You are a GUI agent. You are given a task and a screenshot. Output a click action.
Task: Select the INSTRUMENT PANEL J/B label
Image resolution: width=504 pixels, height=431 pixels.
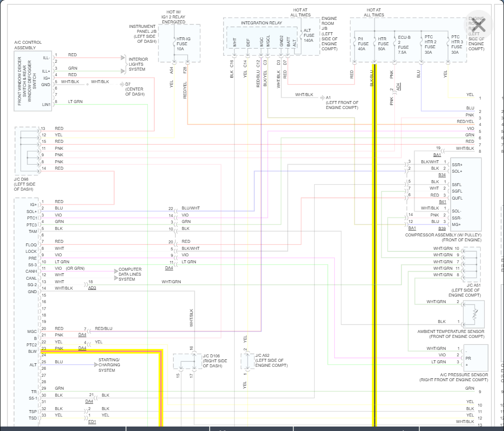pos(143,34)
